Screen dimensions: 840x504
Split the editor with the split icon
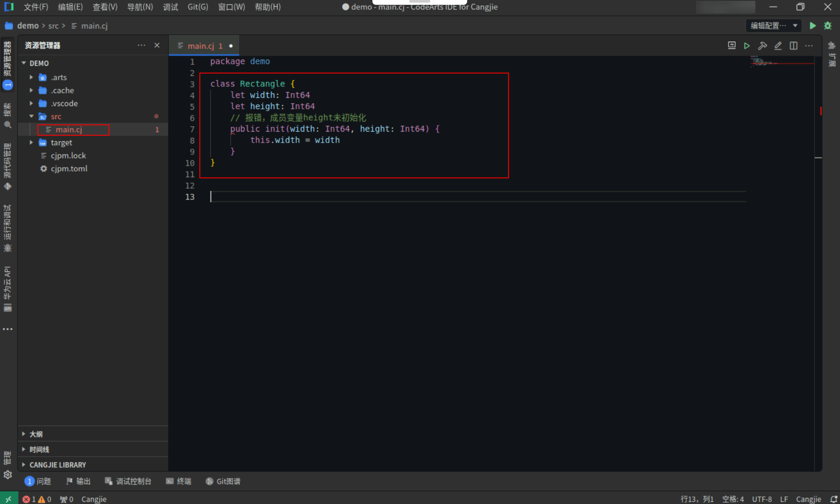(794, 46)
